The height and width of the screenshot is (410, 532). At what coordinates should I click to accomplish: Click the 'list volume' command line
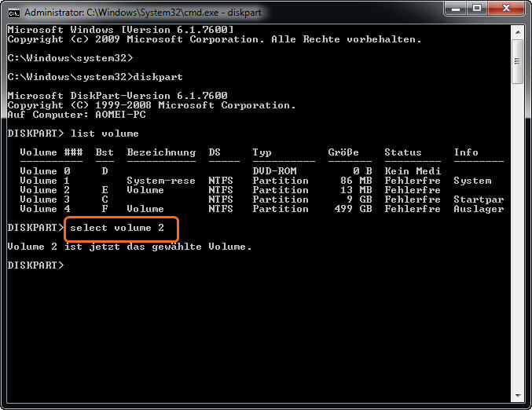coord(98,134)
